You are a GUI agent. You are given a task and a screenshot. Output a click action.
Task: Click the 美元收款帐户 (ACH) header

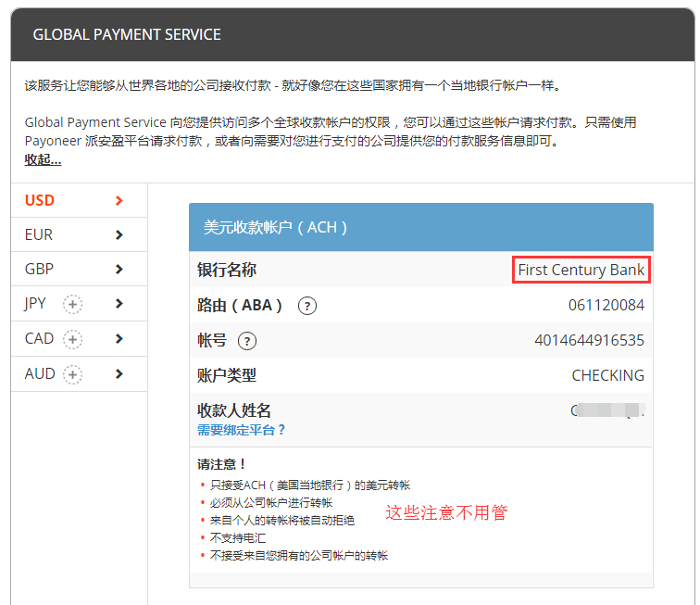421,227
